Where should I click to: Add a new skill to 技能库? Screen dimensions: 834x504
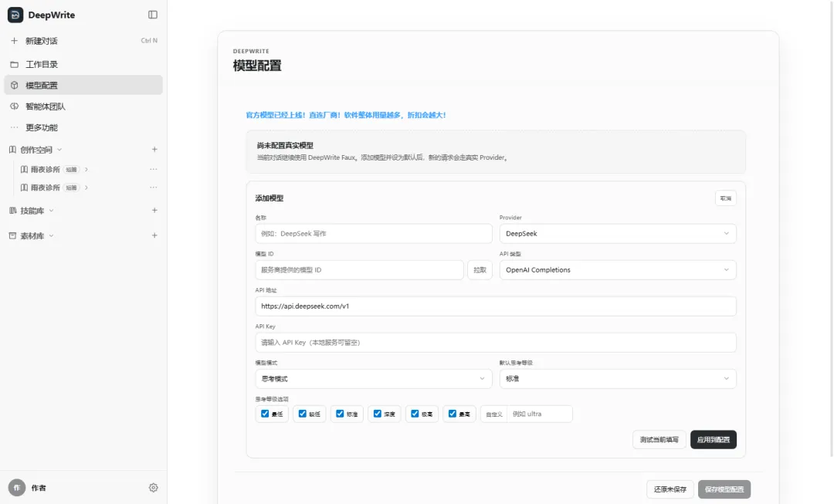click(x=154, y=210)
